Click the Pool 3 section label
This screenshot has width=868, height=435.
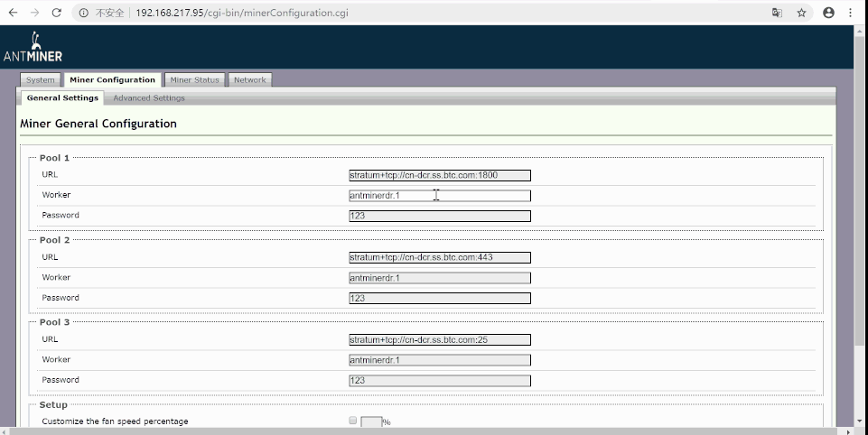pyautogui.click(x=54, y=322)
